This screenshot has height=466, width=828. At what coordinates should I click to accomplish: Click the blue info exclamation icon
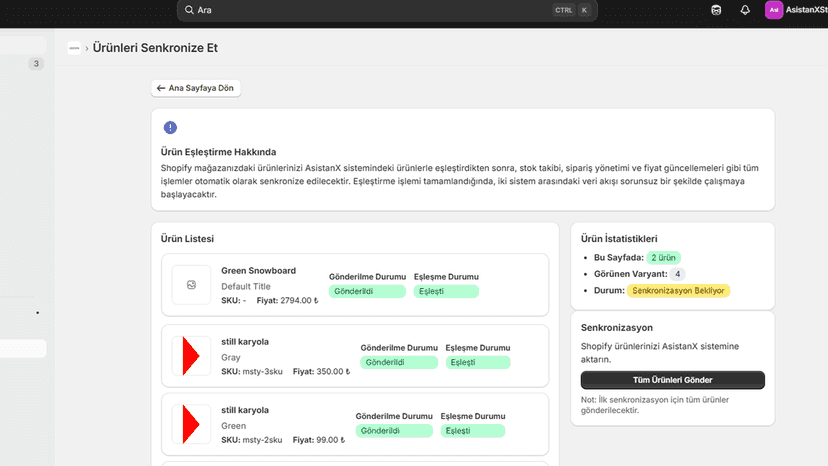170,127
